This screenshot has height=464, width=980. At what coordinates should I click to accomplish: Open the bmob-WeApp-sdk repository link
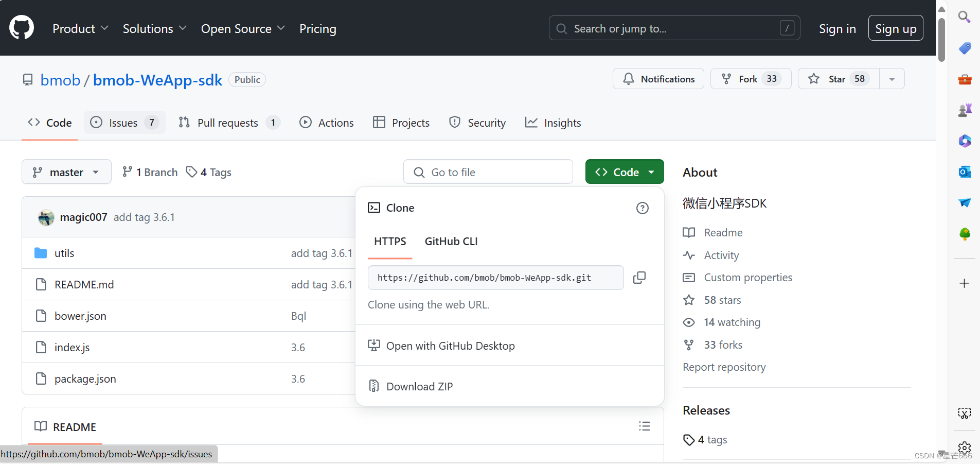click(x=157, y=80)
